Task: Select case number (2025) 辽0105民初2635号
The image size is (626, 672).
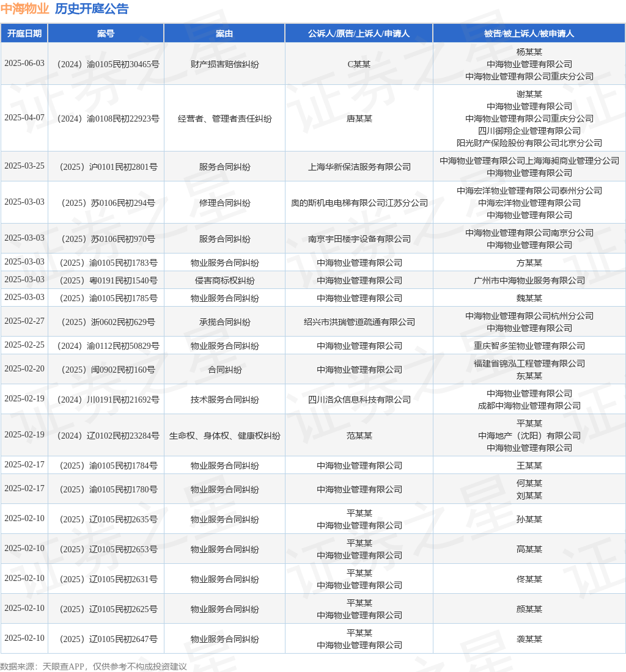Action: [x=108, y=519]
